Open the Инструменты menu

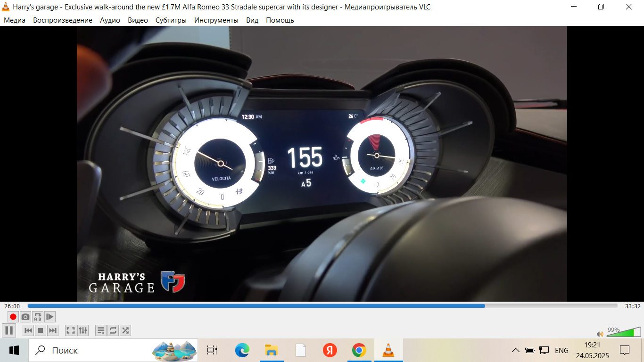pos(216,20)
